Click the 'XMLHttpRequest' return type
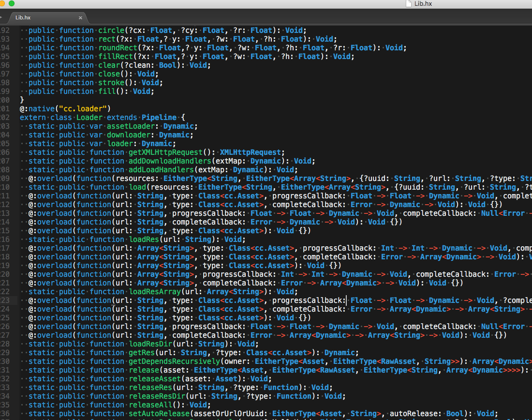Screen dimensions: 532x420 coord(251,152)
